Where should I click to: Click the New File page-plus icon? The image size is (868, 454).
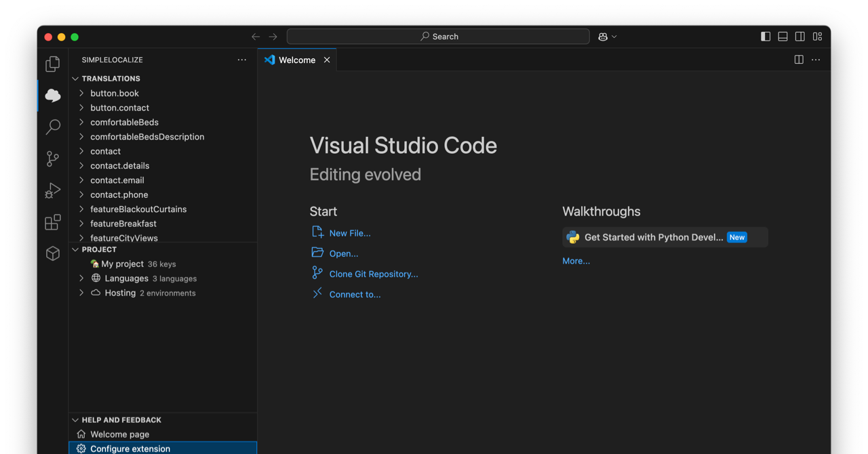(x=317, y=232)
